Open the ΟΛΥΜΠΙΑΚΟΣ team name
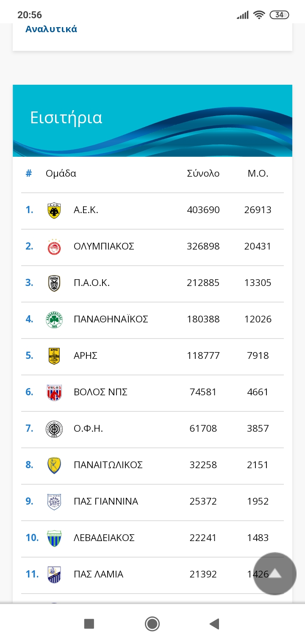Screen dimensions: 305x644 (x=104, y=246)
